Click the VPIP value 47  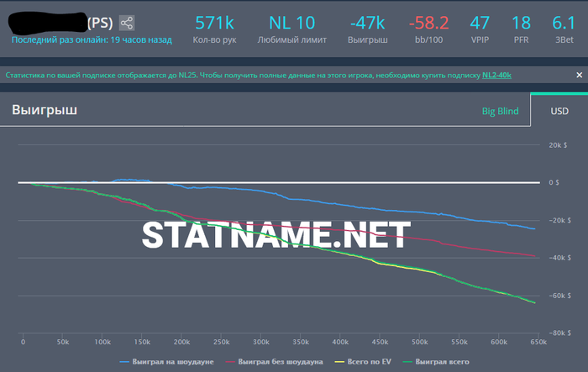tap(480, 23)
